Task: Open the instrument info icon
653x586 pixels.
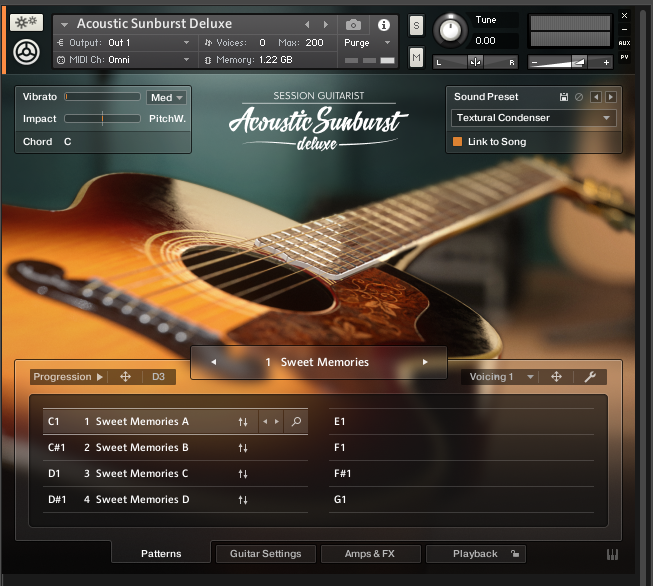Action: coord(384,25)
